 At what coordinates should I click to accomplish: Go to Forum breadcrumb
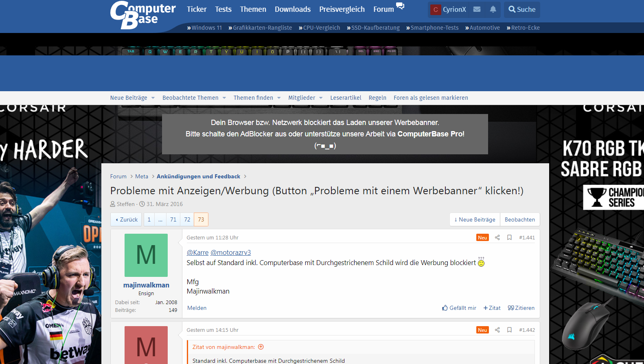(x=118, y=176)
